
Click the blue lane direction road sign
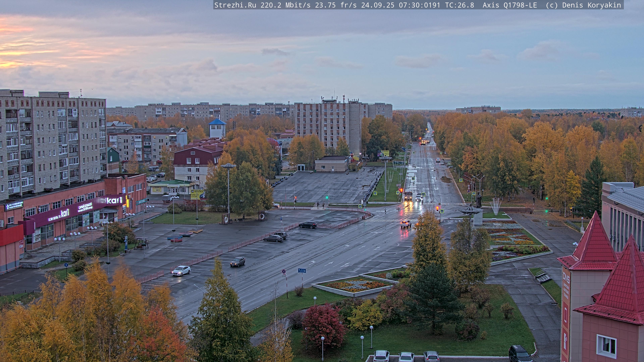pyautogui.click(x=302, y=270)
